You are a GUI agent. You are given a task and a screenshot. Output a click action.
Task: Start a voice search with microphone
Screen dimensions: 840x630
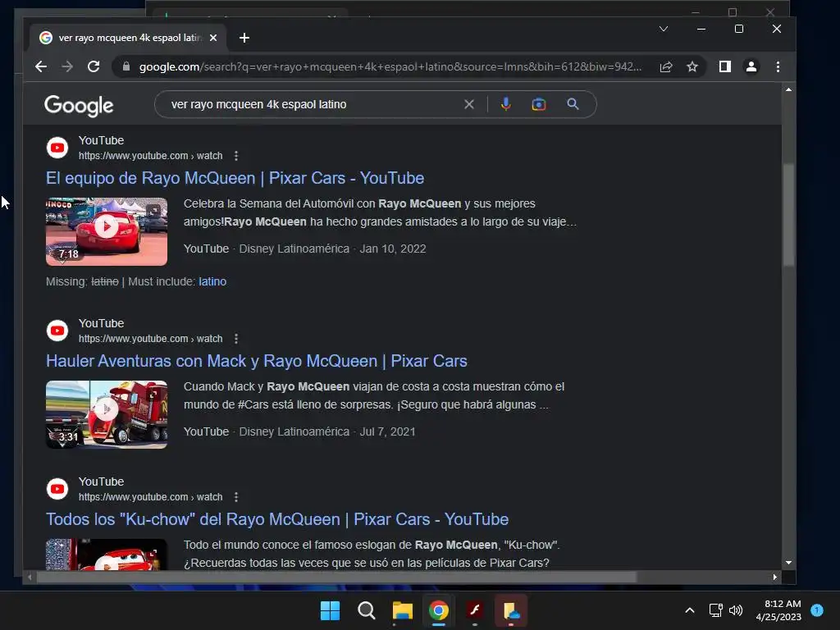505,104
